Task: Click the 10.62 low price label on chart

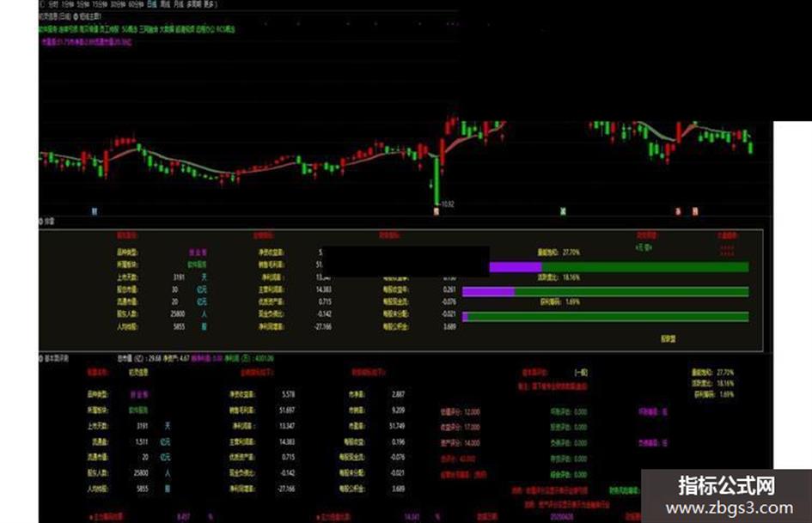Action: [x=448, y=204]
